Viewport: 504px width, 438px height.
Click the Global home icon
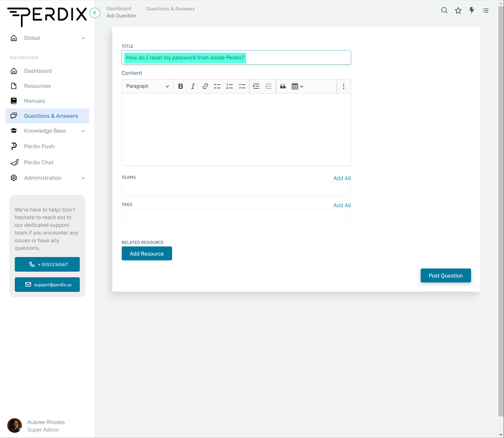point(14,38)
